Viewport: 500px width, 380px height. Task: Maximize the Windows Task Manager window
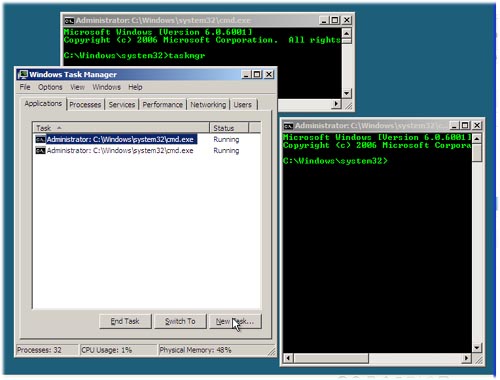click(x=257, y=74)
